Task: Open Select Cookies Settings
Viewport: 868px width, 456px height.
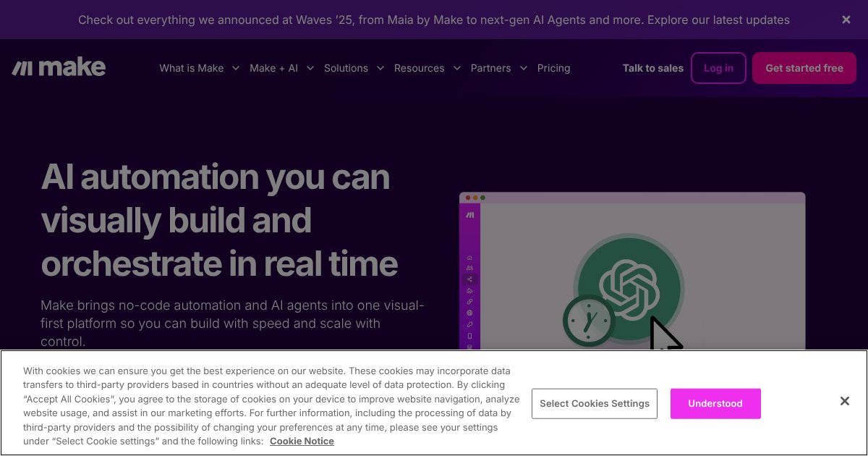Action: 594,403
